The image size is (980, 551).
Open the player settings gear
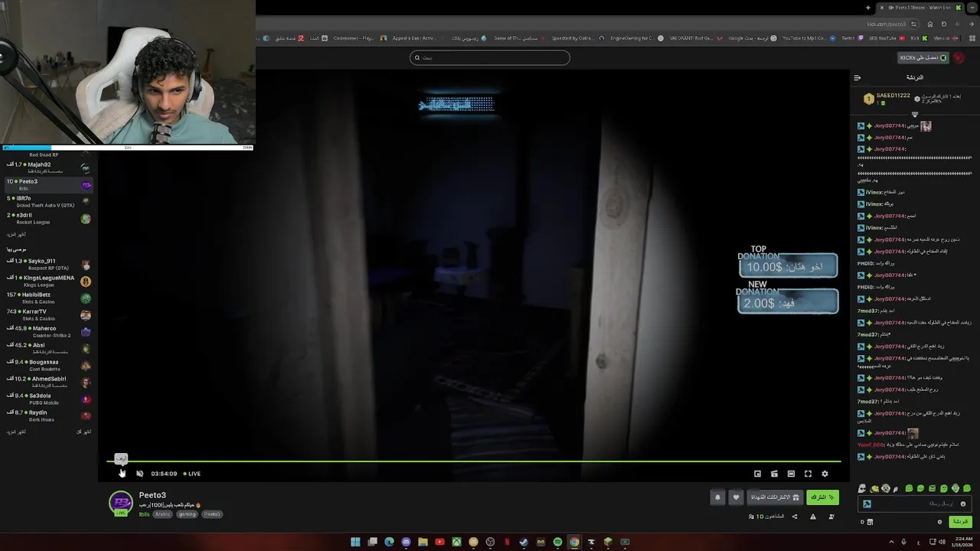point(825,474)
